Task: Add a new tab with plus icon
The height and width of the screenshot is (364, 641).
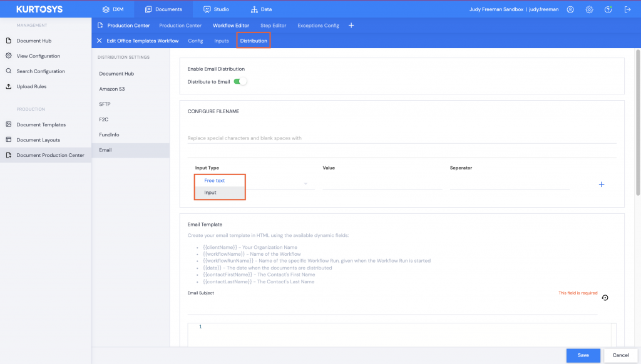Action: pos(351,25)
